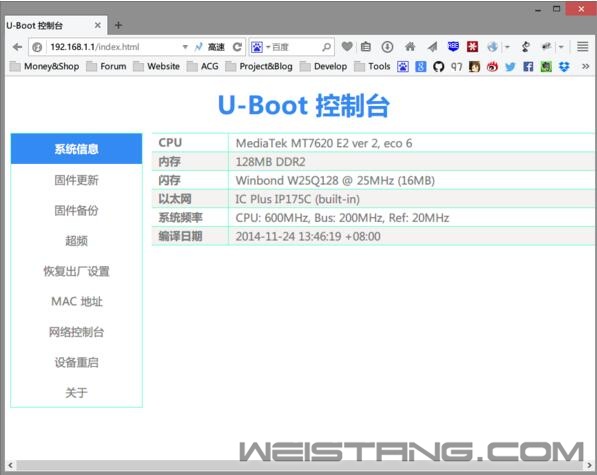Open the hamburger menu
Image resolution: width=597 pixels, height=475 pixels.
[x=583, y=47]
